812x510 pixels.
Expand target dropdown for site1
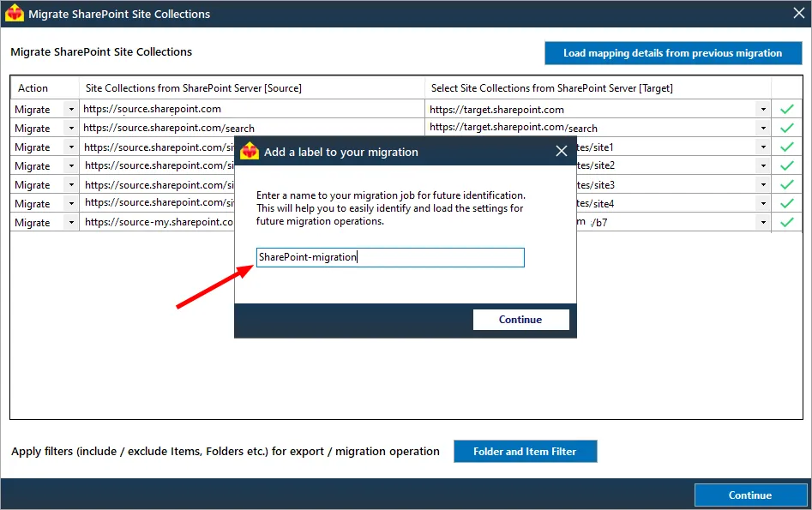coord(763,147)
